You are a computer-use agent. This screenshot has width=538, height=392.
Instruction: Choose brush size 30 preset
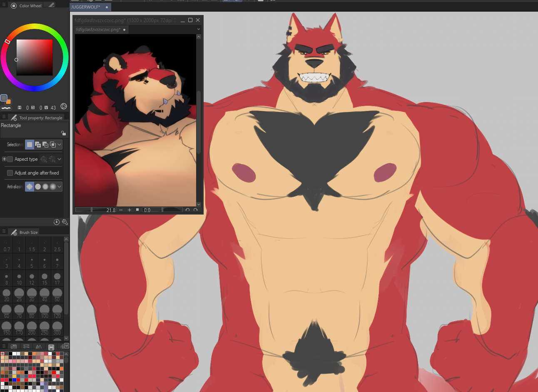[32, 294]
